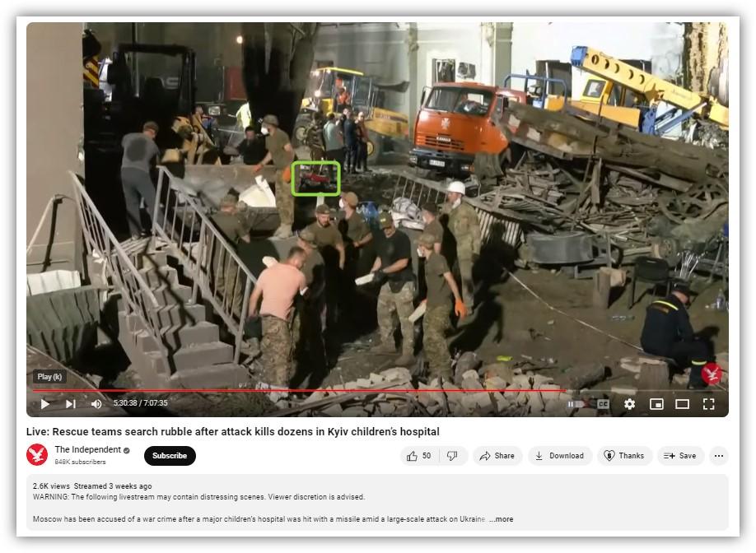The height and width of the screenshot is (553, 756).
Task: Dislike the video with thumbs down
Action: pos(452,456)
